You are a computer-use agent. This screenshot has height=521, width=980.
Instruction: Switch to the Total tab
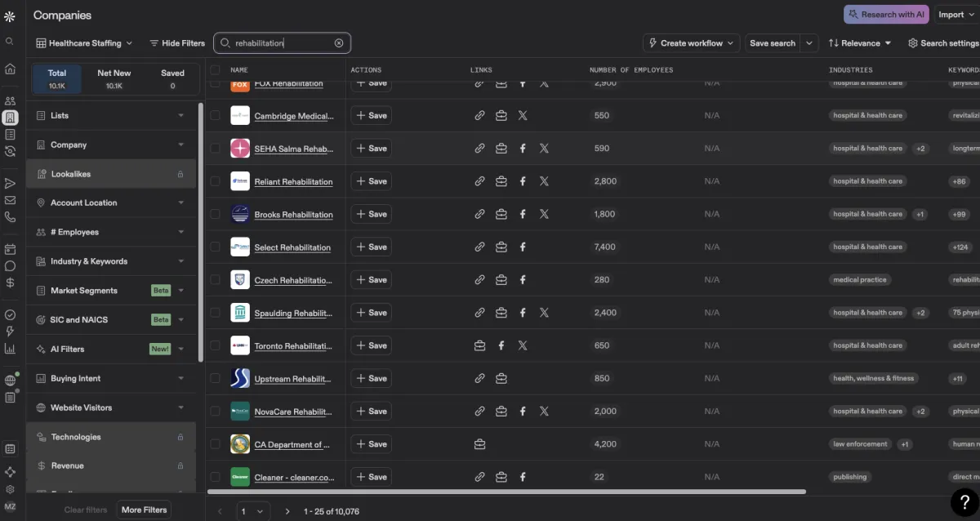(57, 79)
